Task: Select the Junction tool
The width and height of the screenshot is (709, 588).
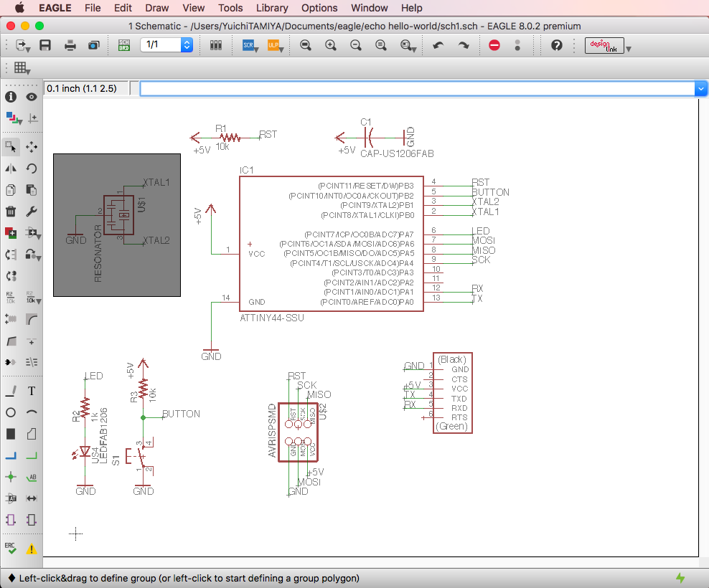Action: point(11,477)
